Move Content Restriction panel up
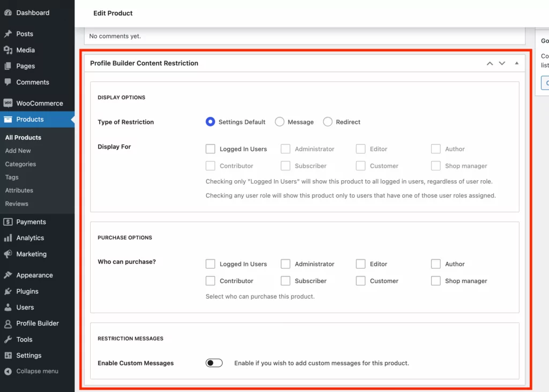This screenshot has height=392, width=549. pyautogui.click(x=490, y=63)
